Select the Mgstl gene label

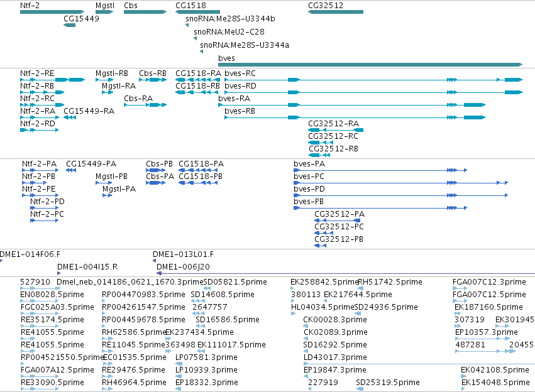point(105,6)
